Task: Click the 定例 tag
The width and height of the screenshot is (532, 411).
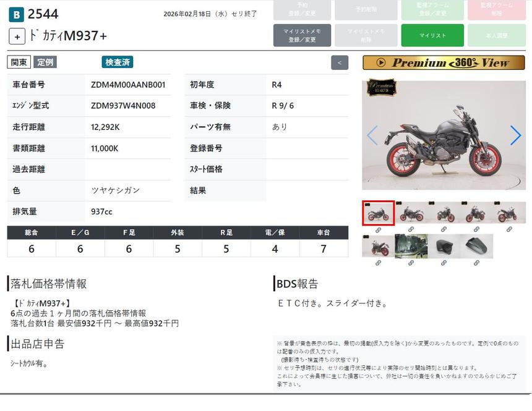Action: pos(45,62)
